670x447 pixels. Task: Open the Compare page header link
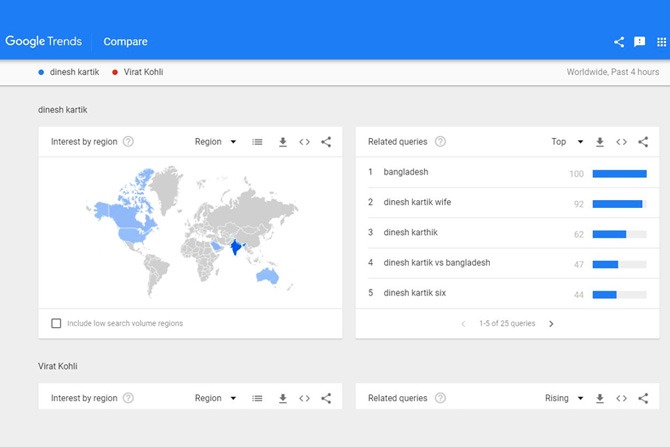(125, 41)
